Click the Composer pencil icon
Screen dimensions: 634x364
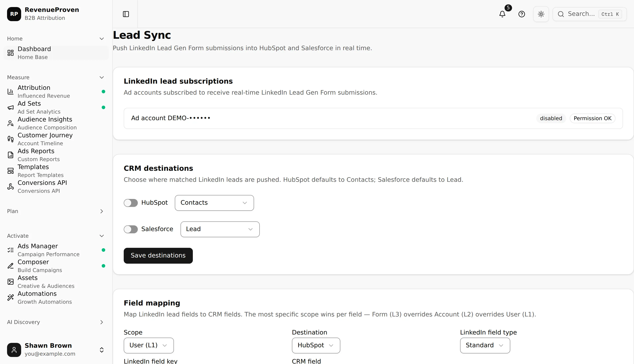pyautogui.click(x=11, y=266)
